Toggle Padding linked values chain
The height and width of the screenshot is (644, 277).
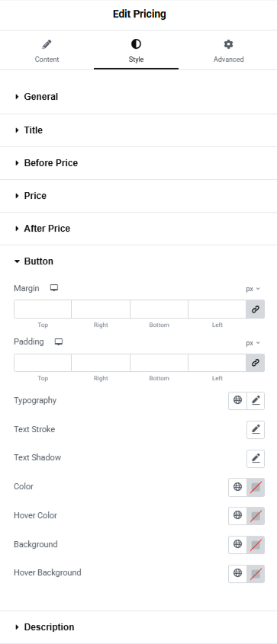255,363
